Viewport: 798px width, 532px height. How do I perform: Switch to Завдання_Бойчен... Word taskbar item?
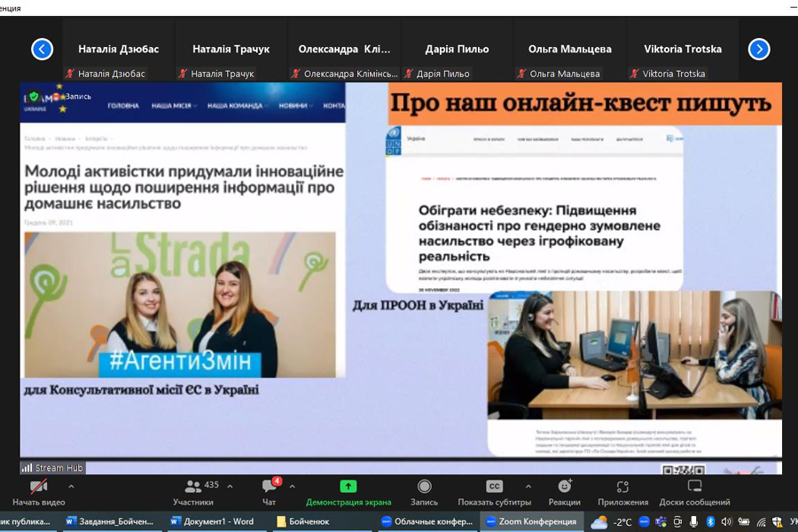click(x=111, y=521)
